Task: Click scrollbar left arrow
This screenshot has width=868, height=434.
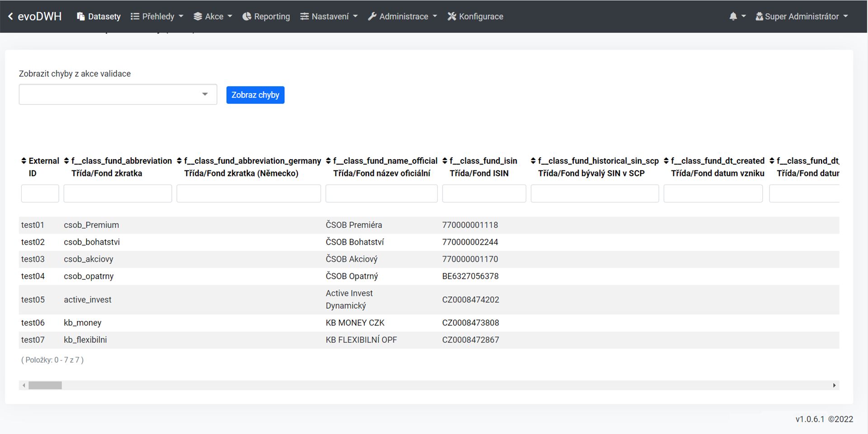Action: tap(24, 385)
